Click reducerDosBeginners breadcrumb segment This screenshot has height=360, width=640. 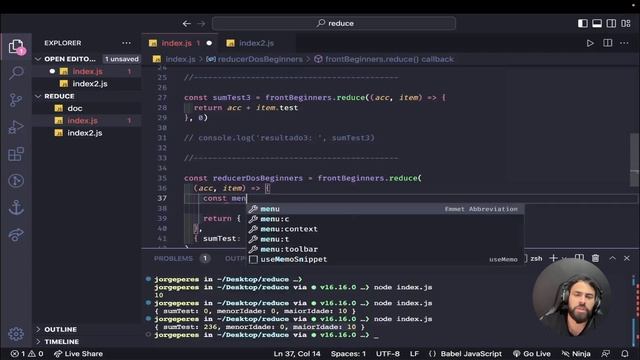pos(260,59)
